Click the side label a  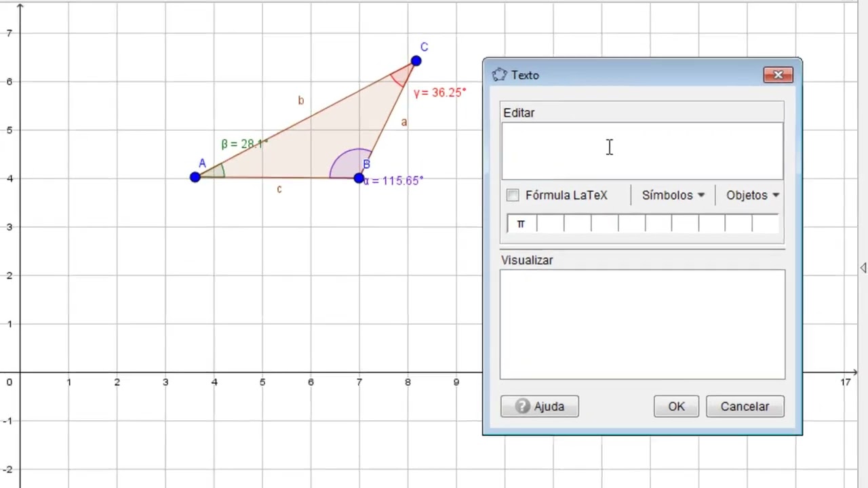tap(404, 123)
